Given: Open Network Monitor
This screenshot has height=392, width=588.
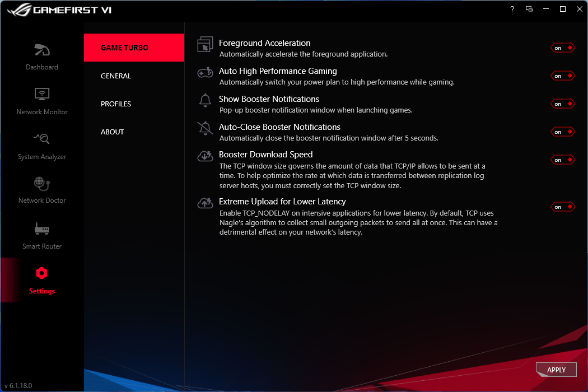Looking at the screenshot, I should 41,101.
